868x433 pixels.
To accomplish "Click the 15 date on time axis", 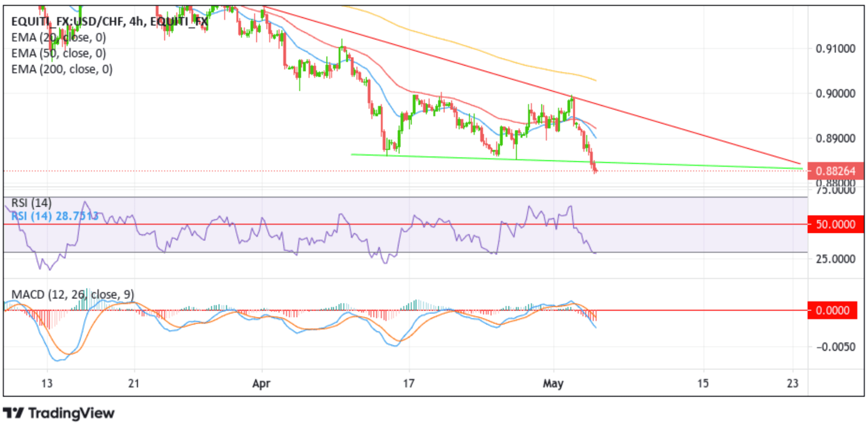I will coord(703,383).
